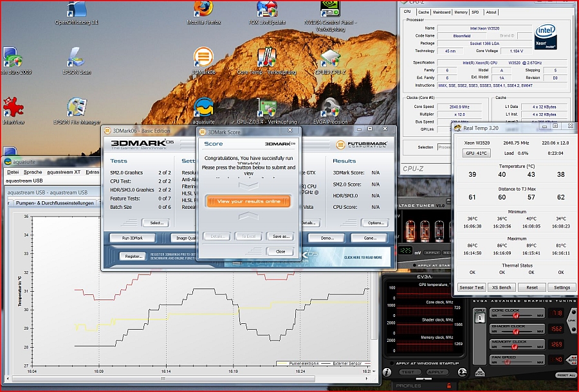579x392 pixels.
Task: Switch to the About tab in CPU-Z
Action: coord(491,12)
